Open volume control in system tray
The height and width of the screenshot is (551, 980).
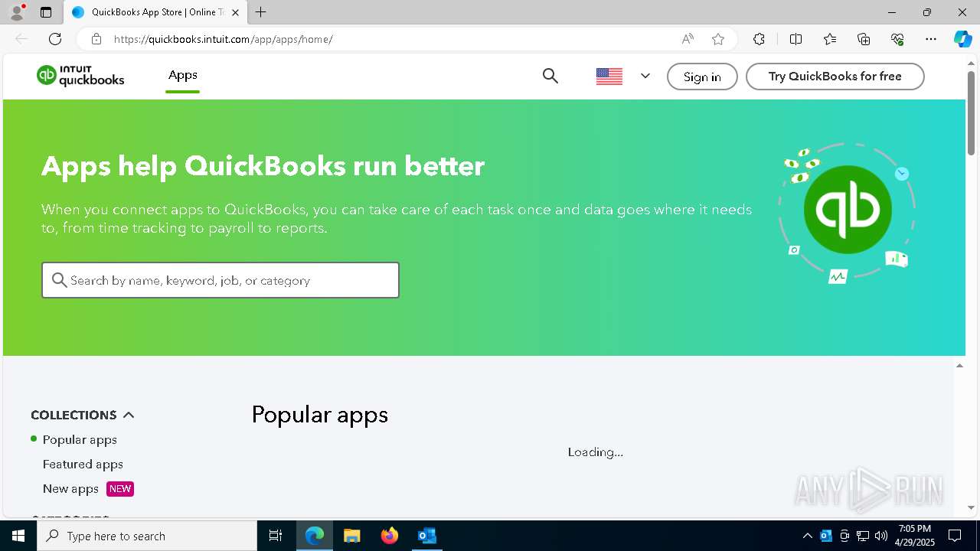pos(880,536)
